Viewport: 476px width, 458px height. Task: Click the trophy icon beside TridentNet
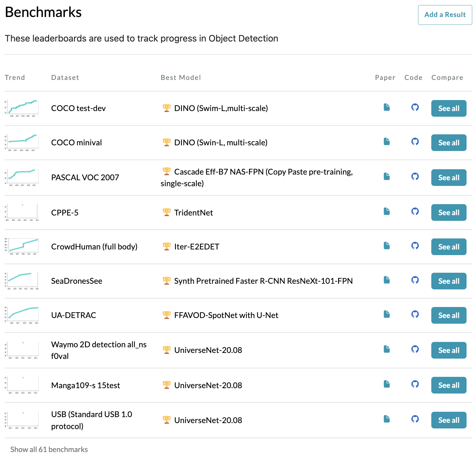pos(167,212)
